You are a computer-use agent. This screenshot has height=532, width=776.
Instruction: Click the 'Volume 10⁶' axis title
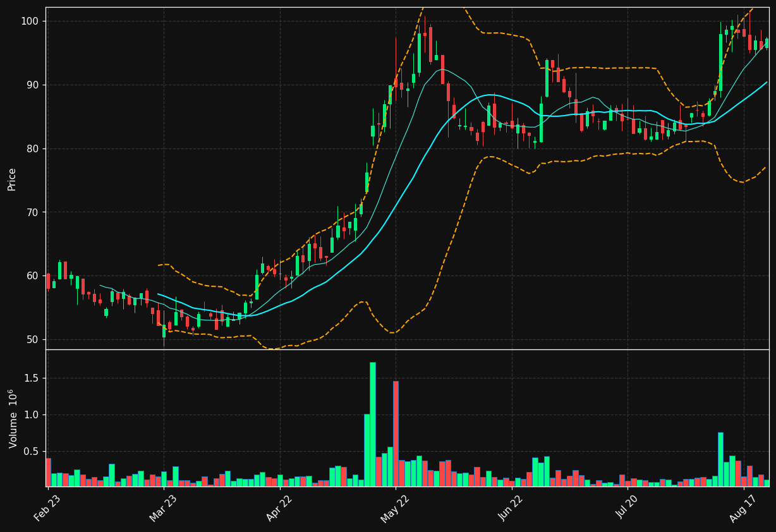(13, 418)
